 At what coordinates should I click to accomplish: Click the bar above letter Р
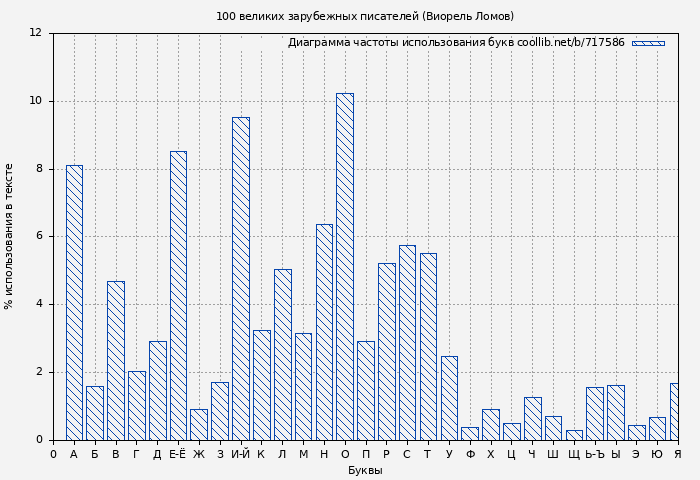click(386, 351)
